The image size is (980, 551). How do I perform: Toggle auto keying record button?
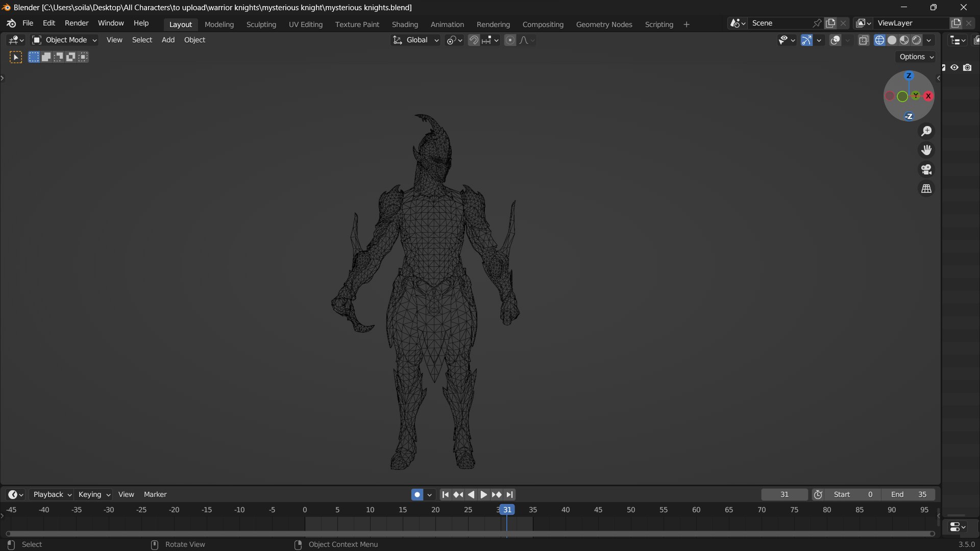tap(417, 494)
